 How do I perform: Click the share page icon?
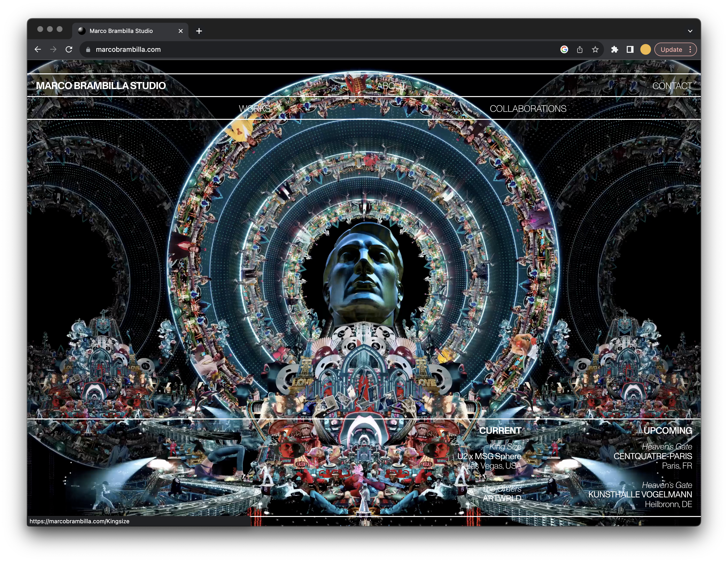pyautogui.click(x=580, y=49)
